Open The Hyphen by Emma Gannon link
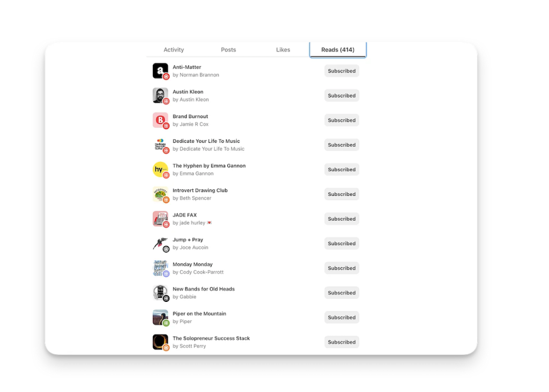This screenshot has height=392, width=549. pos(209,166)
